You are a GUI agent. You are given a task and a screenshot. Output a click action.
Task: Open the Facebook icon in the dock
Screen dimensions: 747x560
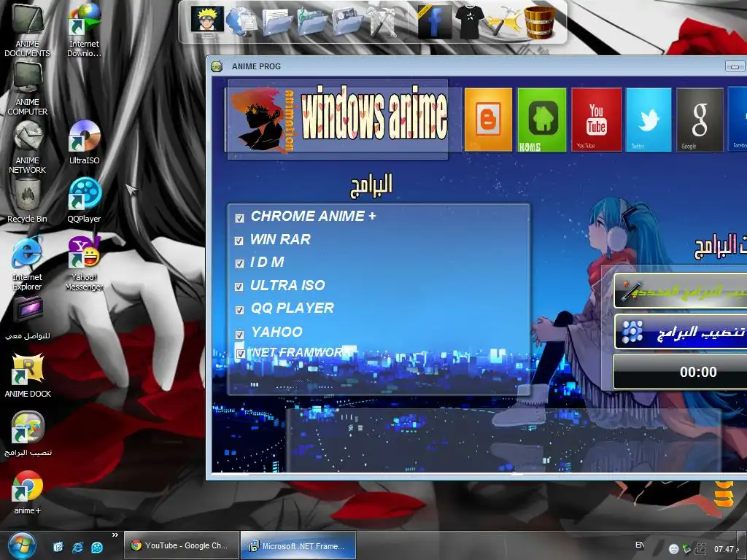434,22
